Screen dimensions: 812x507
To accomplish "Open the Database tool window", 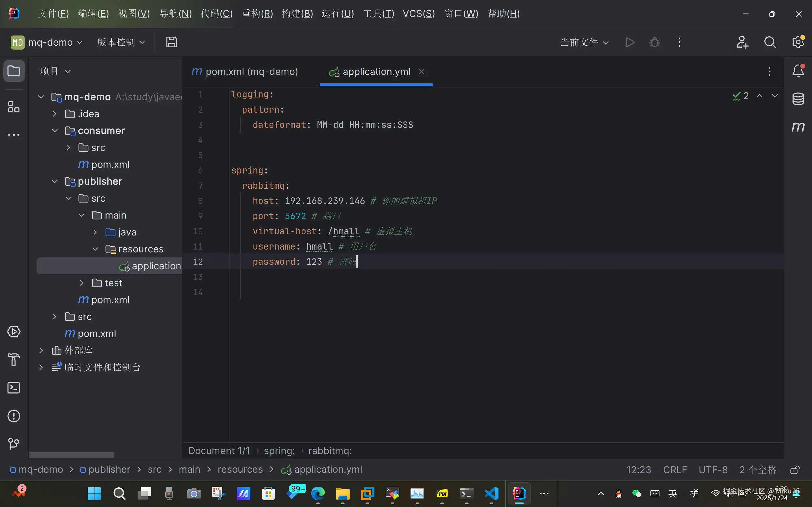I will click(x=798, y=99).
